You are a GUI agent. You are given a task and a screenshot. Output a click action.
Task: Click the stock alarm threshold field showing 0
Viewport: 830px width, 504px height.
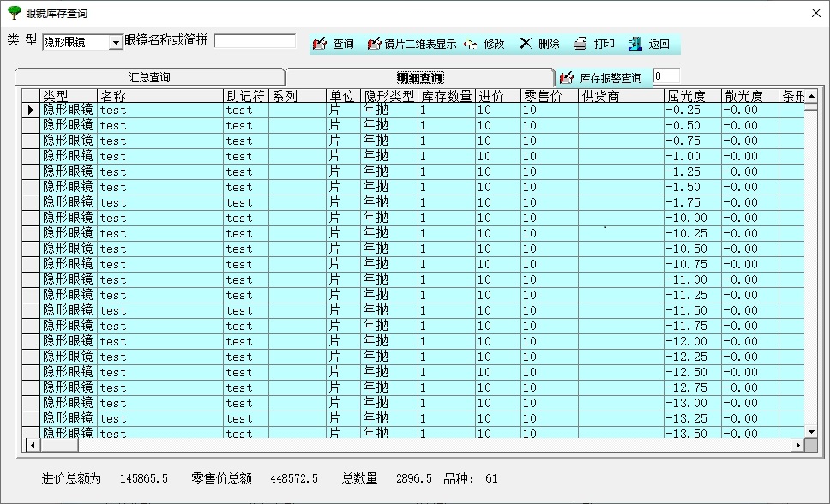(666, 76)
